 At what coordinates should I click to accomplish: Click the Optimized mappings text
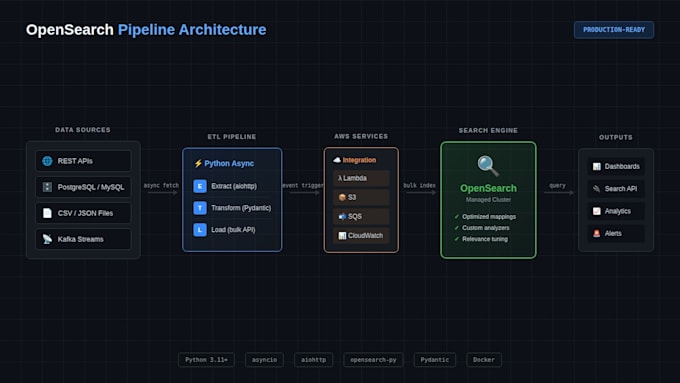pyautogui.click(x=489, y=216)
